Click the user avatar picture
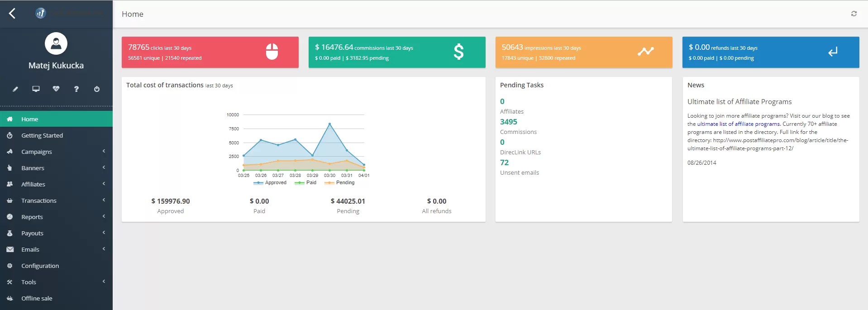The height and width of the screenshot is (310, 868). 56,43
